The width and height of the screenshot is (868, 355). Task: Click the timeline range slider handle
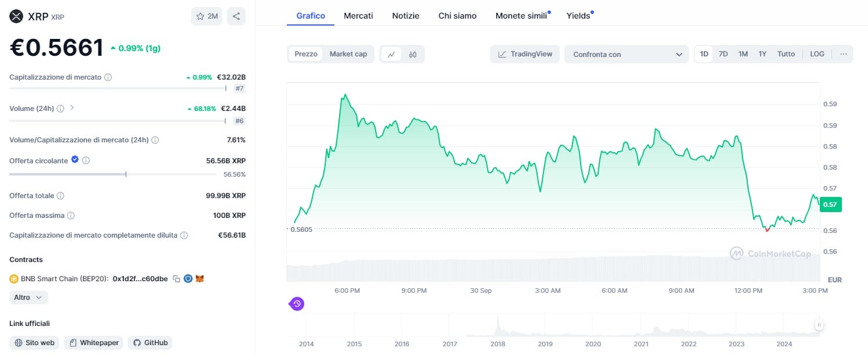tap(819, 325)
